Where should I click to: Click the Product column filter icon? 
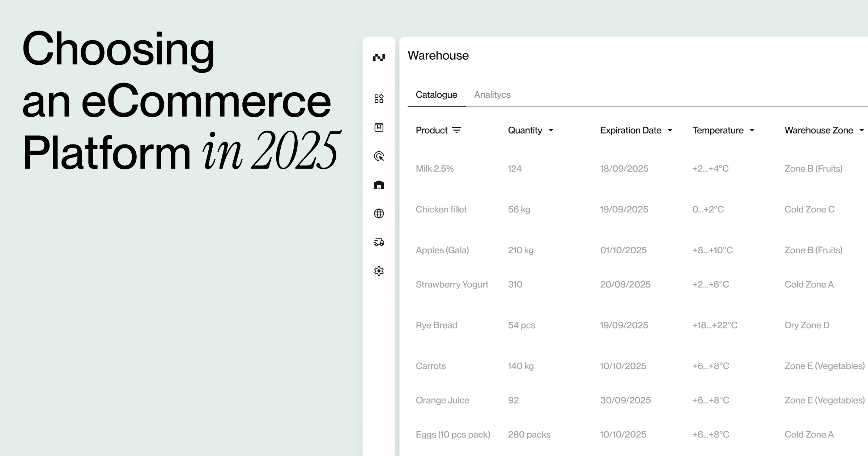[x=457, y=130]
